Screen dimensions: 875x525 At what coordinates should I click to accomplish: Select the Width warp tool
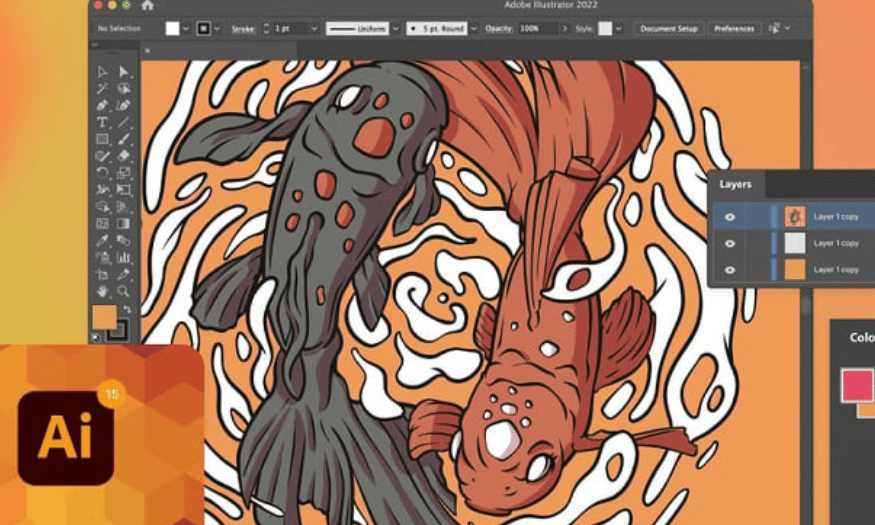coord(102,190)
